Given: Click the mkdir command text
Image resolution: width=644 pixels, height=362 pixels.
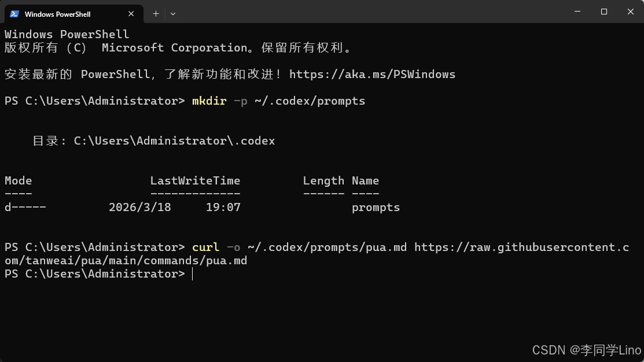Looking at the screenshot, I should tap(209, 101).
